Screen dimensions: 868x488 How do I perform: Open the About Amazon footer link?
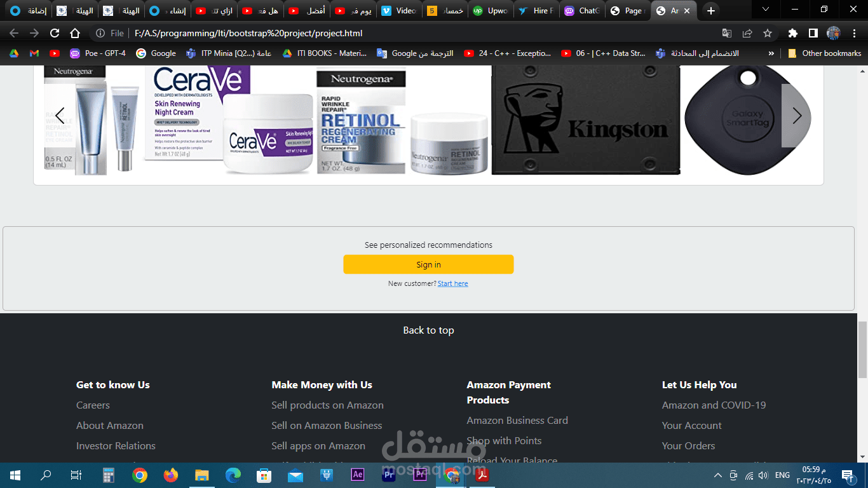(110, 426)
